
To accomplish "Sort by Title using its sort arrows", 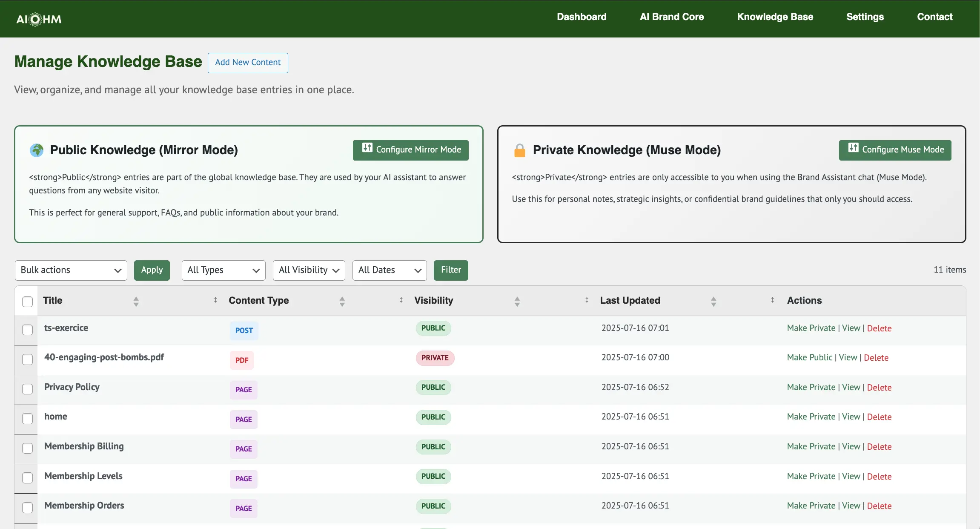I will click(x=136, y=302).
